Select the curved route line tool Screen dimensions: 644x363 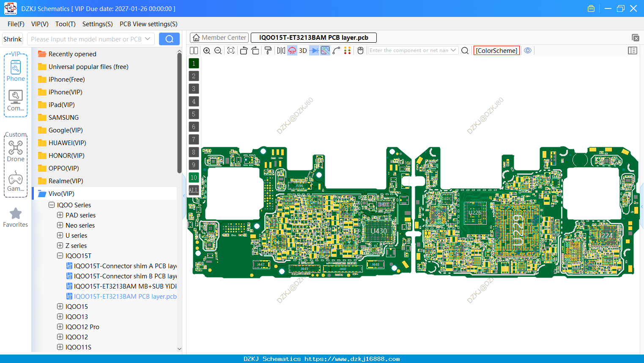pos(337,50)
